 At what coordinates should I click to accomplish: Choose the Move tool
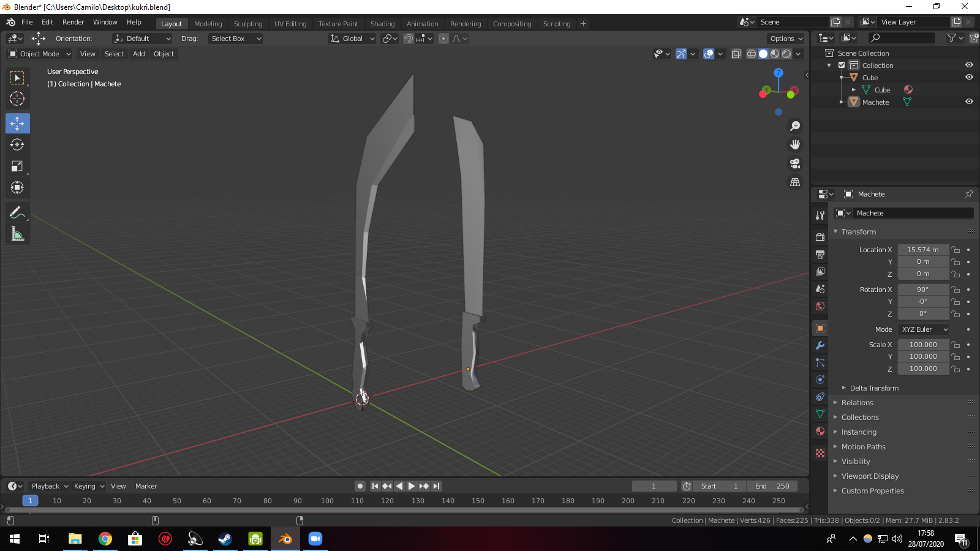(x=17, y=124)
